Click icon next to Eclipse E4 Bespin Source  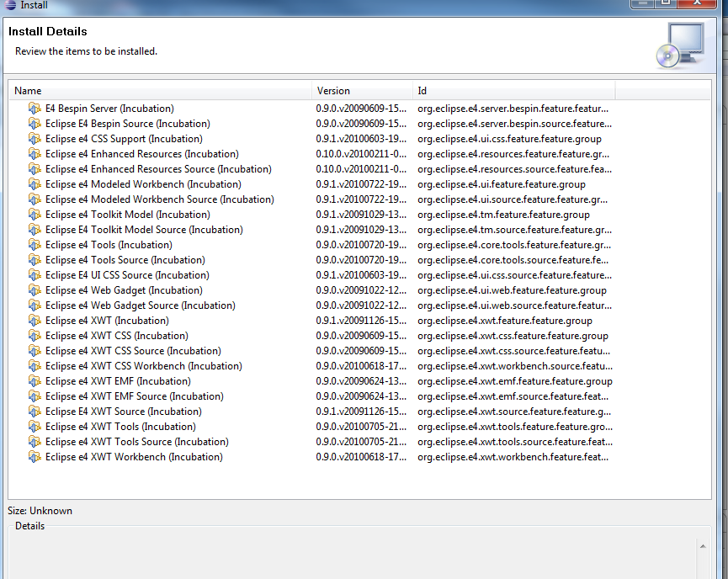point(35,124)
